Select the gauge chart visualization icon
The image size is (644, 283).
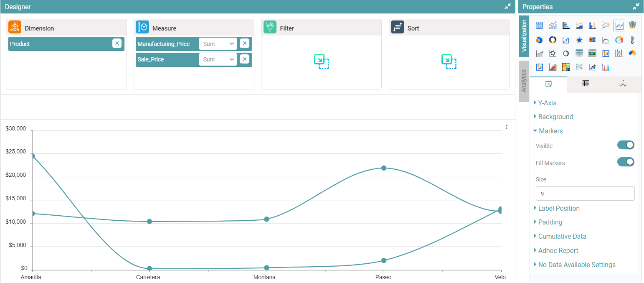coord(619,40)
